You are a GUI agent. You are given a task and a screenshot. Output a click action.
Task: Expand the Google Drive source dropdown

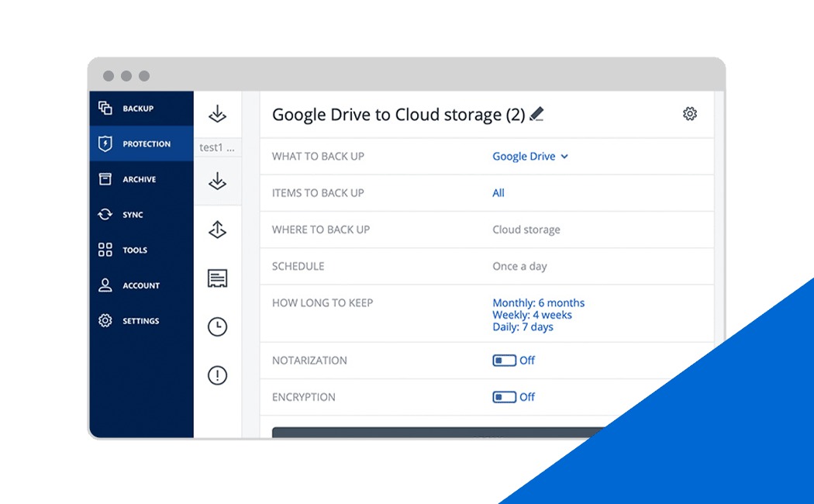530,156
